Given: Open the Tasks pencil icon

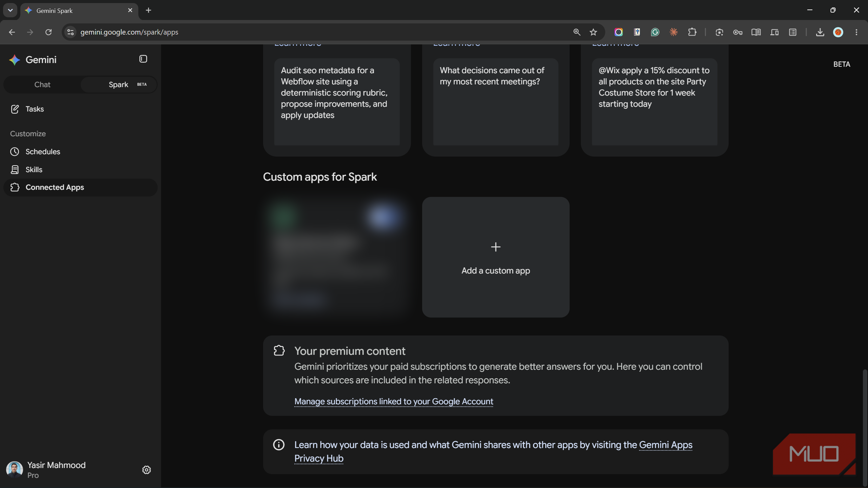Looking at the screenshot, I should click(15, 109).
